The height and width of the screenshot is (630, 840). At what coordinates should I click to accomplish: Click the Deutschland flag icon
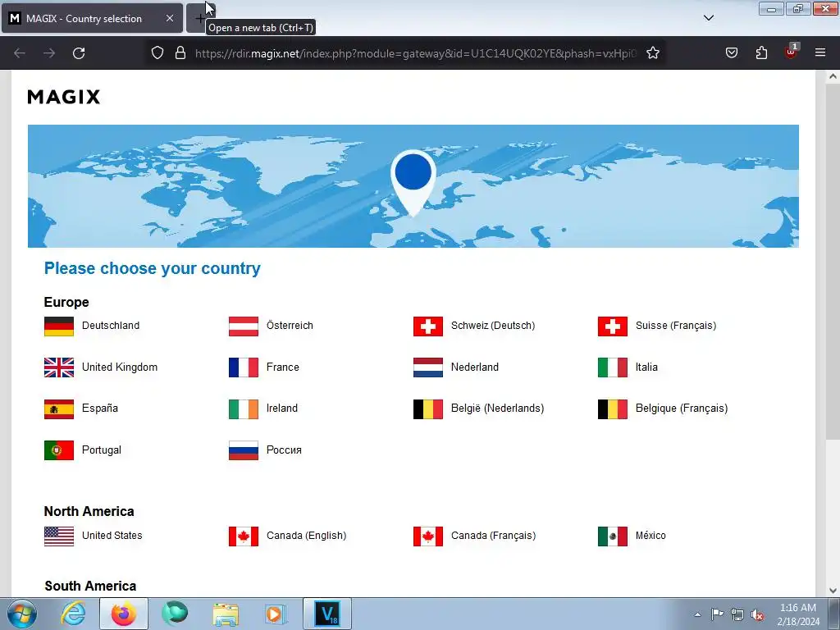(59, 326)
